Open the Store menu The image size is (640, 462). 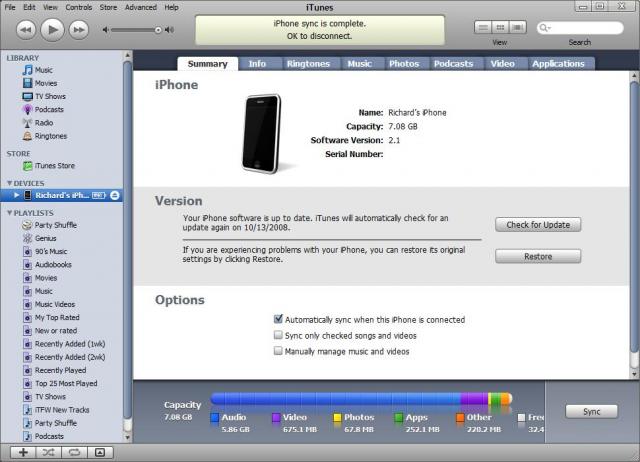(x=108, y=7)
